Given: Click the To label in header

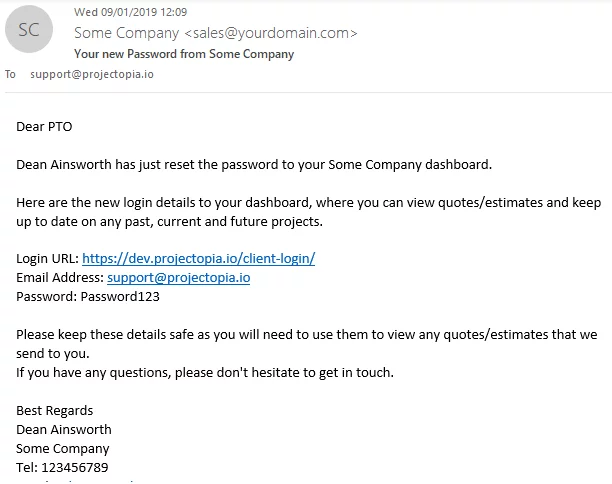Looking at the screenshot, I should click(10, 74).
